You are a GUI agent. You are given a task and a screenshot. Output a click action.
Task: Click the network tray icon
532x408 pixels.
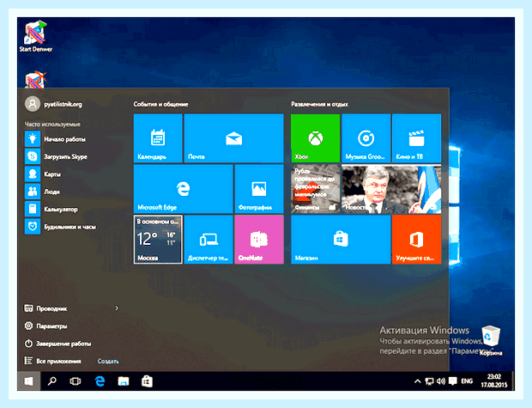pyautogui.click(x=429, y=381)
